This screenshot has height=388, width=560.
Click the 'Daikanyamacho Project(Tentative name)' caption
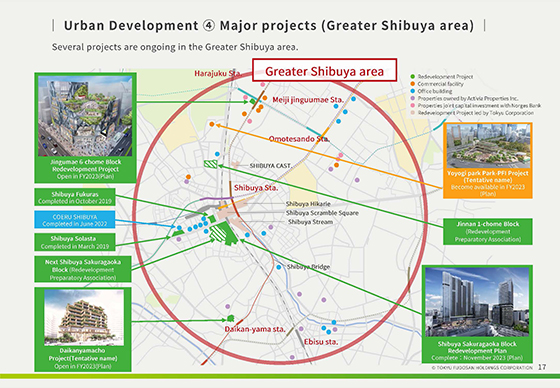pos(83,354)
